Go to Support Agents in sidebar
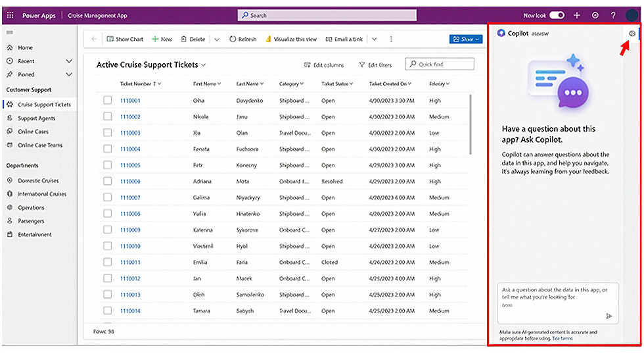The image size is (644, 354). coord(36,118)
